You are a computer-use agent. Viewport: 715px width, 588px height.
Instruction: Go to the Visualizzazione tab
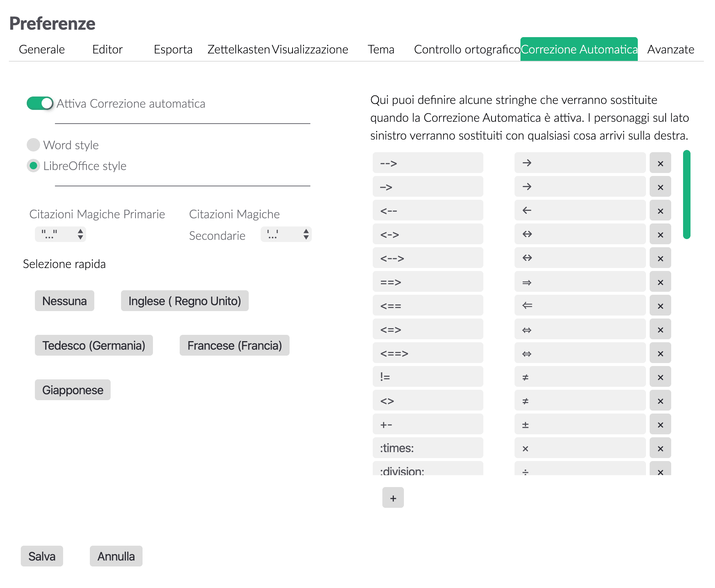click(x=310, y=49)
